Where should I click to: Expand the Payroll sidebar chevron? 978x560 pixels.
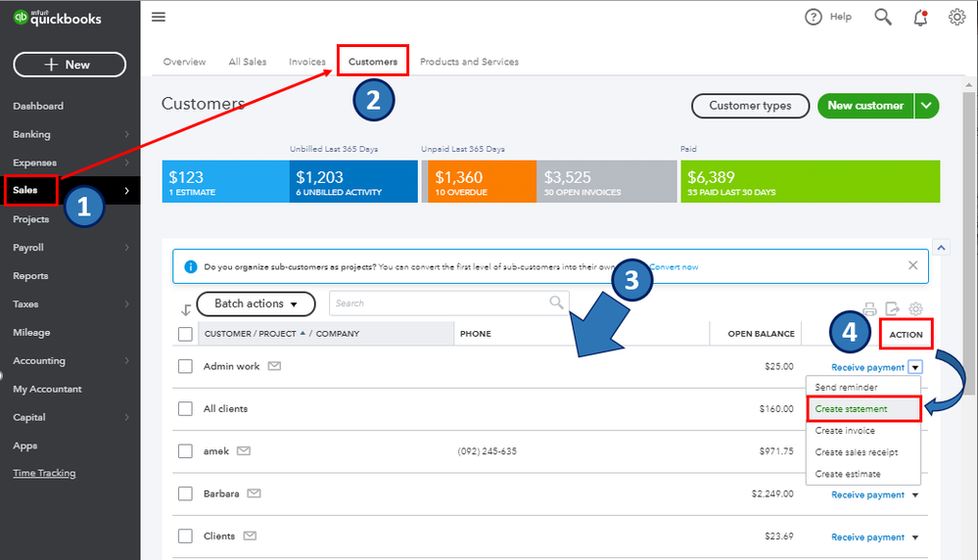[126, 248]
